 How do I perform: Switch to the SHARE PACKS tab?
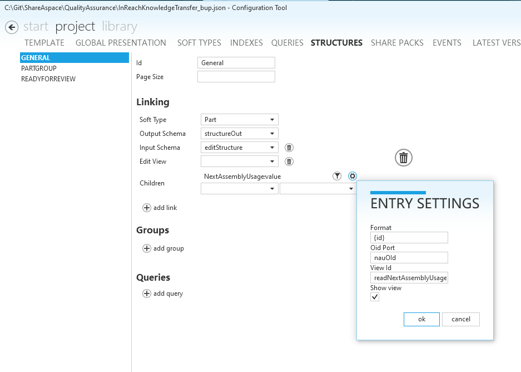[x=397, y=43]
